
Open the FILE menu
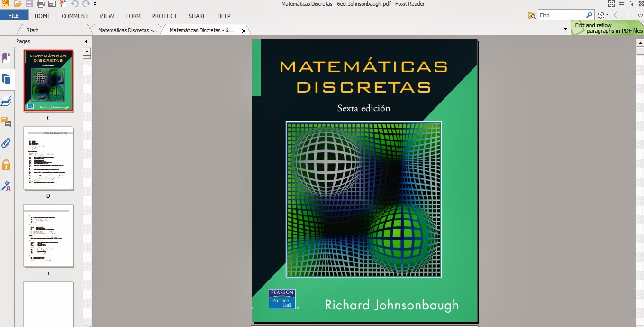(14, 16)
